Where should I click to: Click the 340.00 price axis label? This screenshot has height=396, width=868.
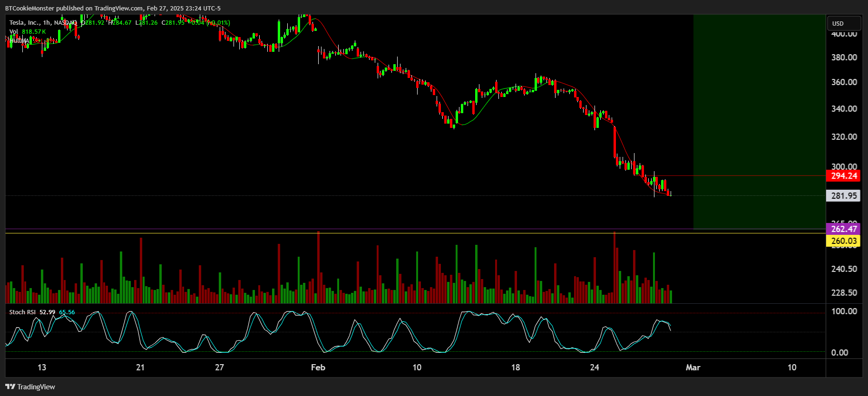[844, 109]
